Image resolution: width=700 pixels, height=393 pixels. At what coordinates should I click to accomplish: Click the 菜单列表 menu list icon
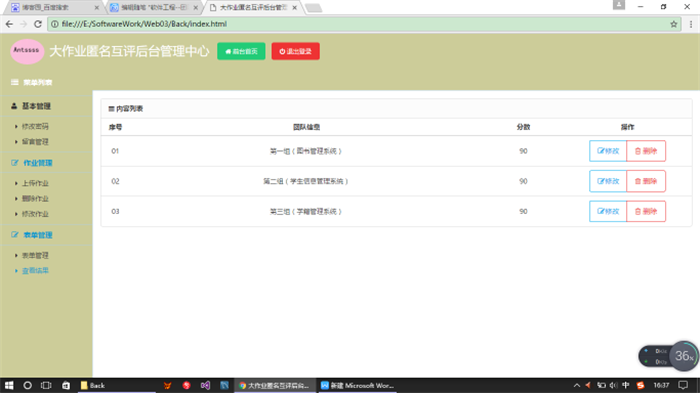tap(15, 82)
